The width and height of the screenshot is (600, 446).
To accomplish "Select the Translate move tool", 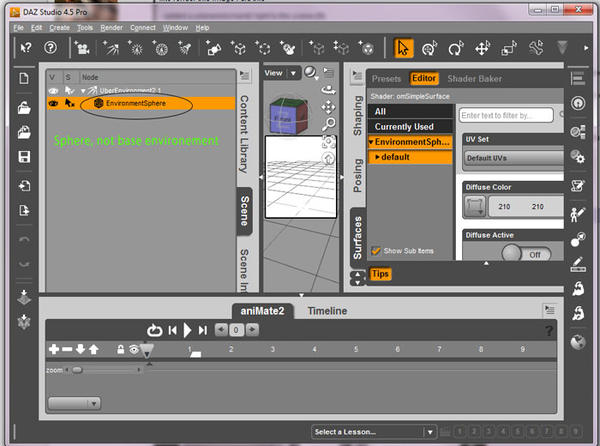I will coord(482,48).
